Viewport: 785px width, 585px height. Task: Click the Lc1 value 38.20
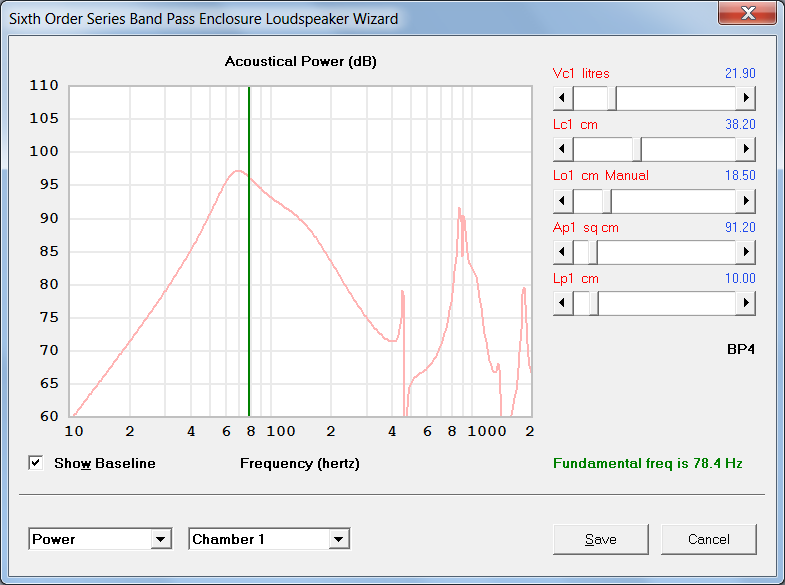[x=740, y=125]
